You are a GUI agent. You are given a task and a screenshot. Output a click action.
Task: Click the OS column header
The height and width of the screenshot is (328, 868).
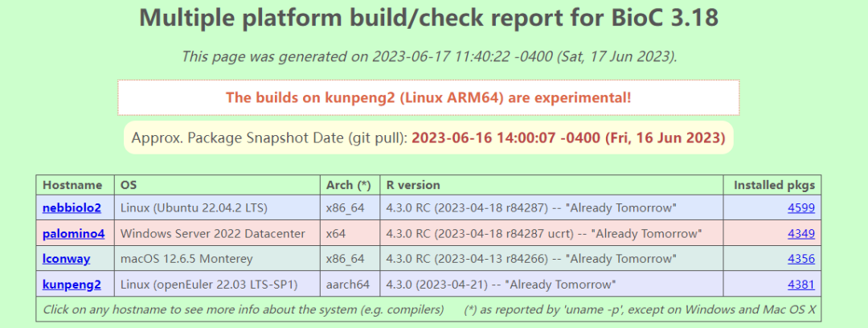point(129,185)
